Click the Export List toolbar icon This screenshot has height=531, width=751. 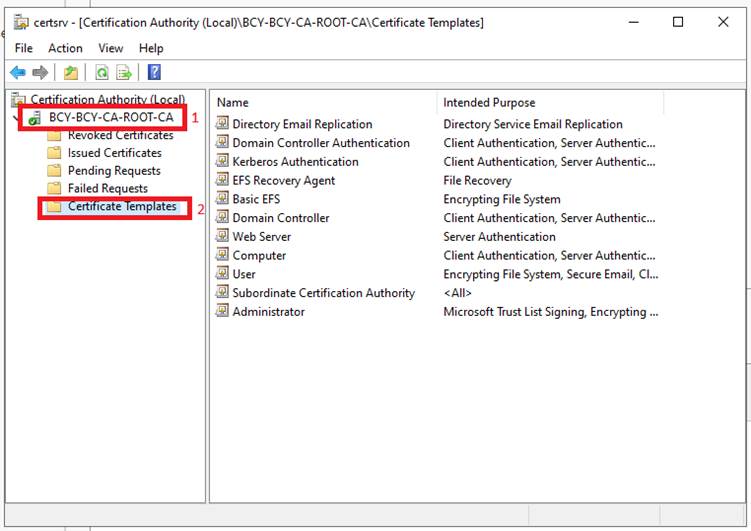tap(124, 73)
